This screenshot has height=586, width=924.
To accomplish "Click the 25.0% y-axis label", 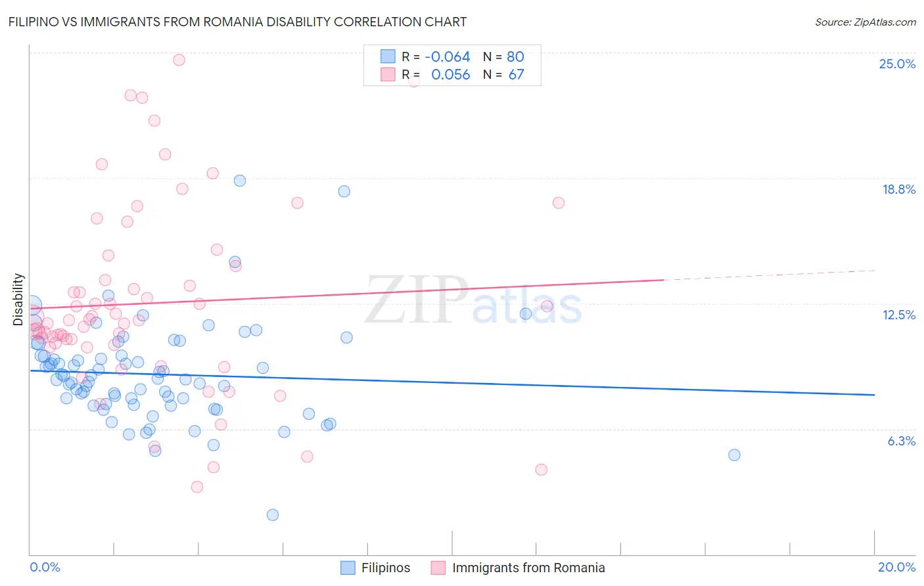I will (x=897, y=64).
